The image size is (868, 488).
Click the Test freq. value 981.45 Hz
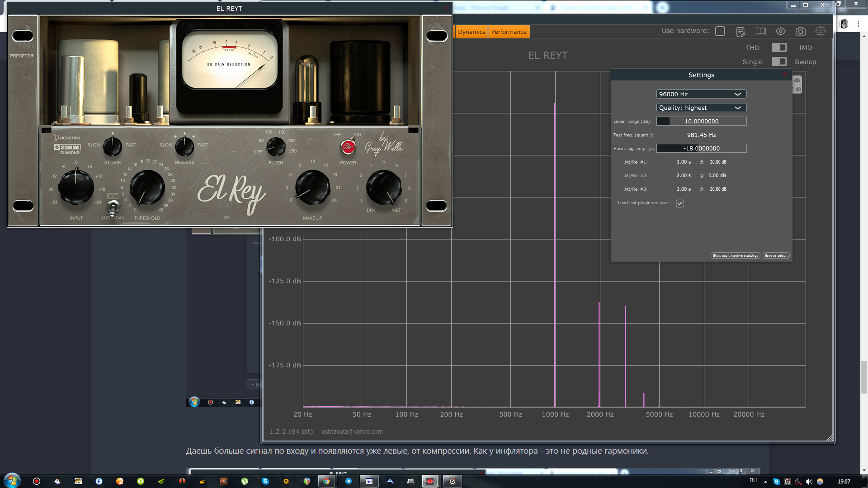(x=701, y=135)
